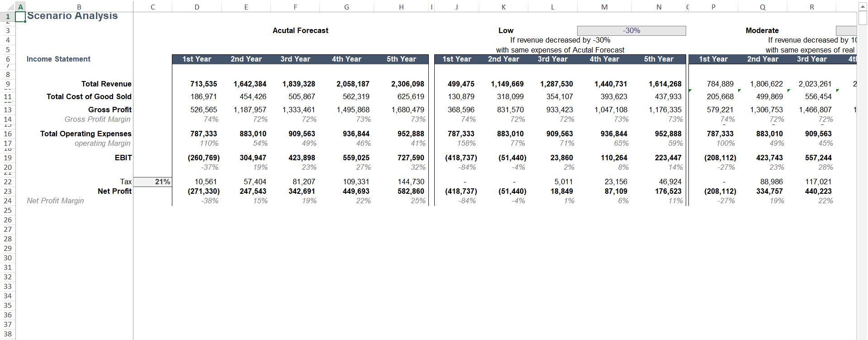Select Moderate revenue cell 784,889

(720, 84)
